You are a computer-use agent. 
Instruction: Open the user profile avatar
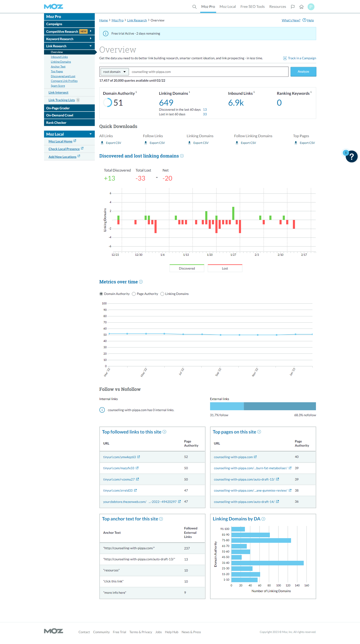(311, 7)
